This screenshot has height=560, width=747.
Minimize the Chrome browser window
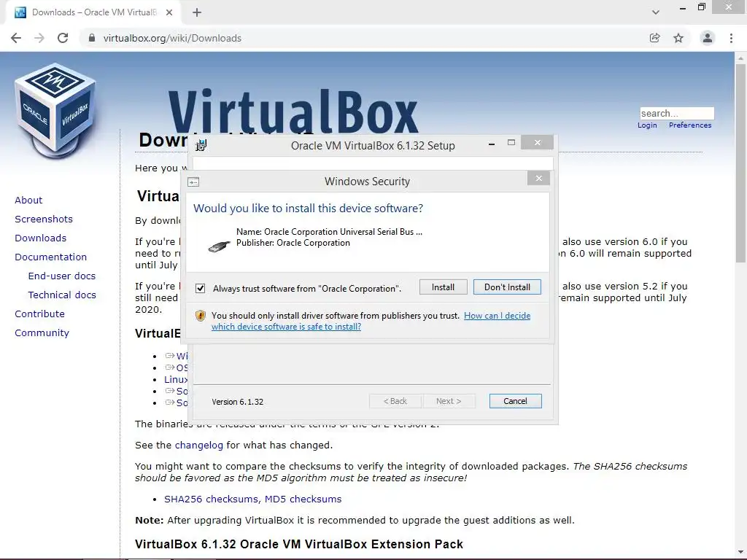[x=683, y=8]
